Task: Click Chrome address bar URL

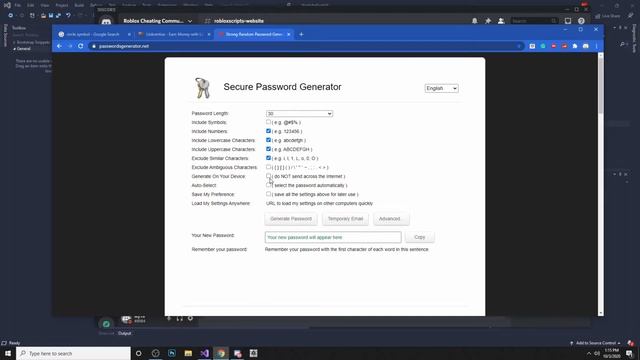Action: tap(124, 46)
